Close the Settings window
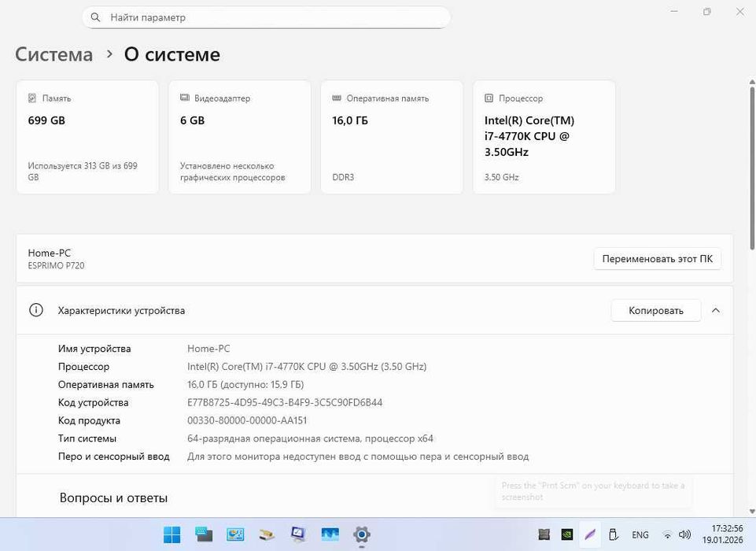756x551 pixels. tap(740, 11)
